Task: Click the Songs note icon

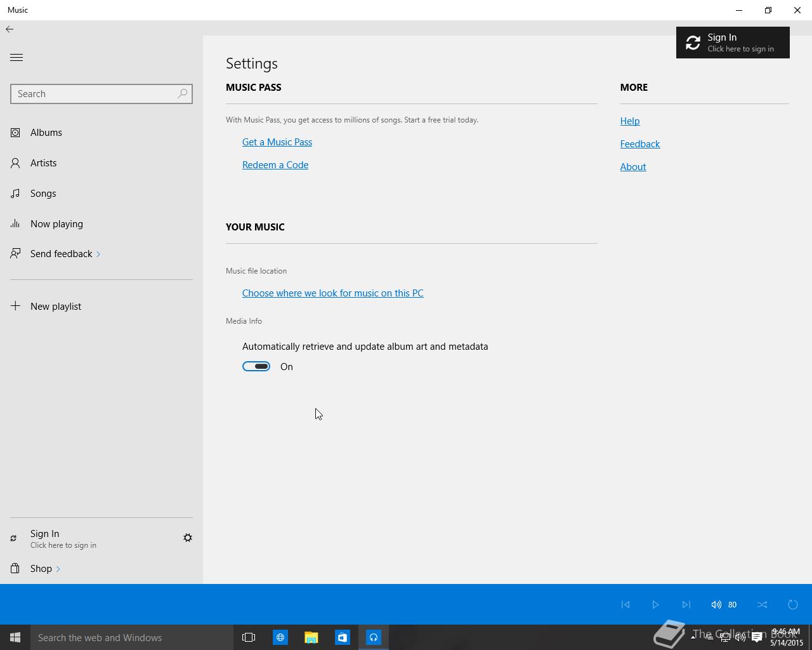Action: click(x=15, y=194)
